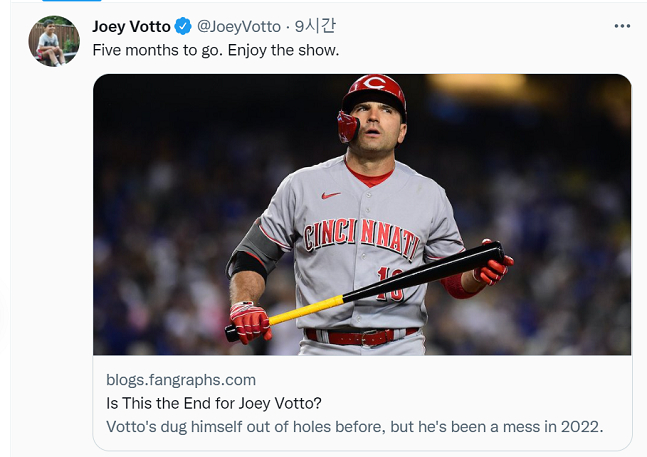Click the Joey Votto display name
This screenshot has height=457, width=647.
pyautogui.click(x=131, y=27)
